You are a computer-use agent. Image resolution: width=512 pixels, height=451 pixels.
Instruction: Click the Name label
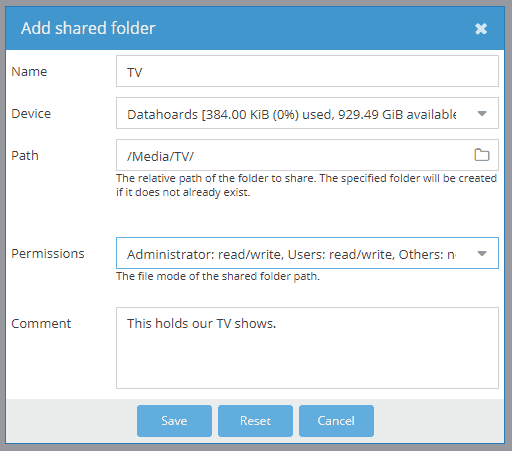coord(29,72)
